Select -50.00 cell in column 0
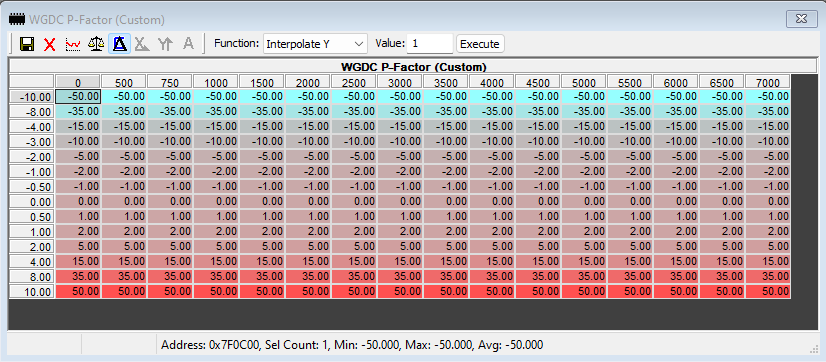The image size is (826, 362). pyautogui.click(x=78, y=96)
